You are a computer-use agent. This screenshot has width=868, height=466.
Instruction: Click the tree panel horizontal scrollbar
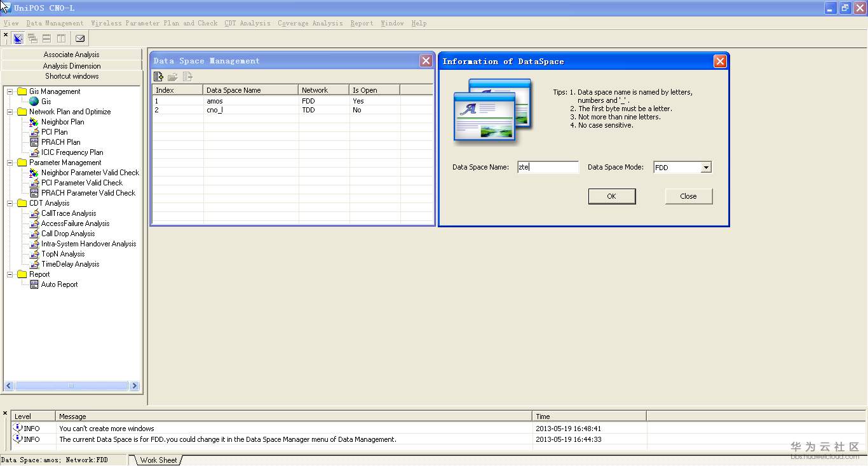point(71,386)
